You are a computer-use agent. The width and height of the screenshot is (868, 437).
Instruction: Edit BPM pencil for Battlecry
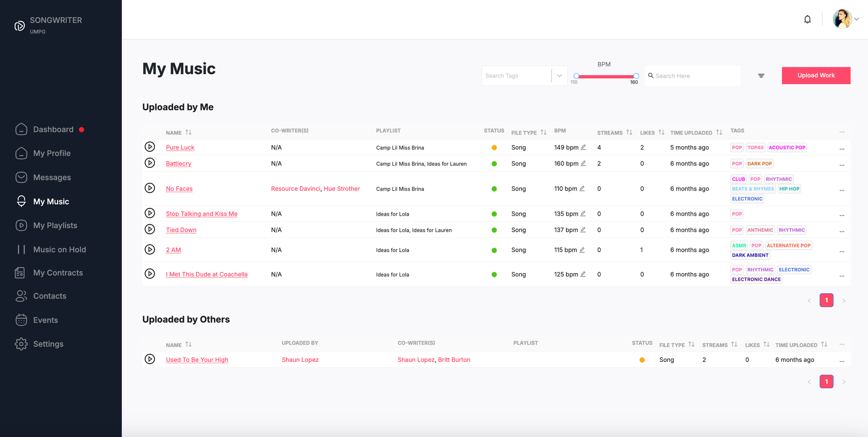583,164
